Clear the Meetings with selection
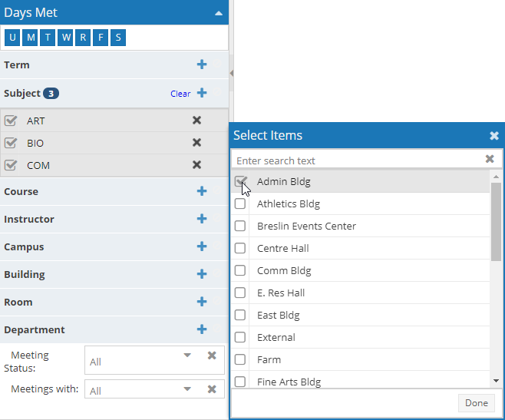The width and height of the screenshot is (505, 420). (x=212, y=389)
